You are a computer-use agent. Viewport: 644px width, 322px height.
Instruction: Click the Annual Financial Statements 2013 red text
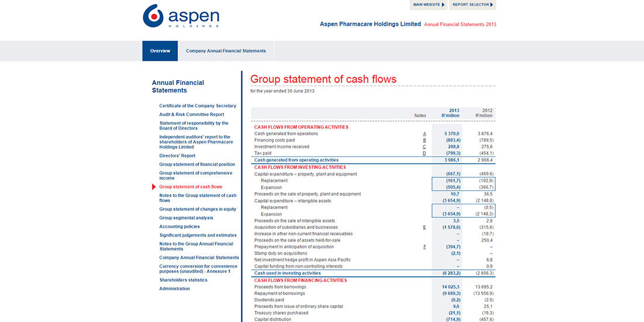(460, 24)
